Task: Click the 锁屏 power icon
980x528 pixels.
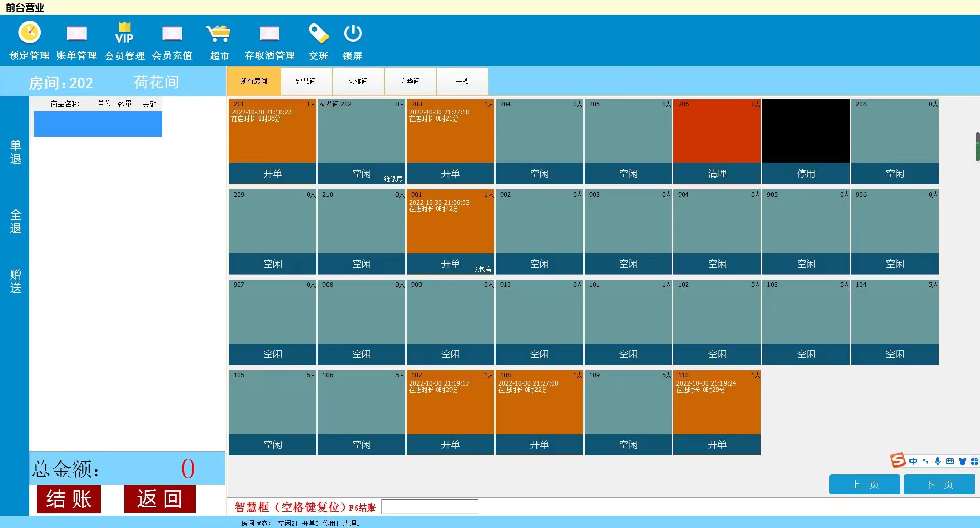Action: (353, 34)
